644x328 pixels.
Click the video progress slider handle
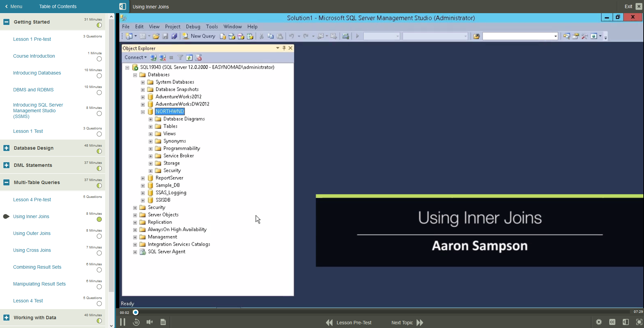tap(135, 312)
